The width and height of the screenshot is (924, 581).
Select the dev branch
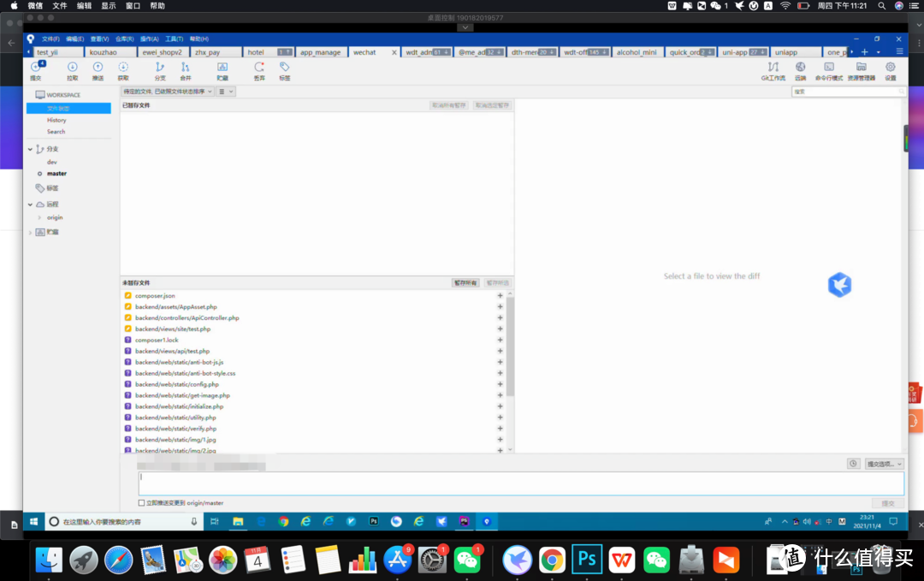52,162
